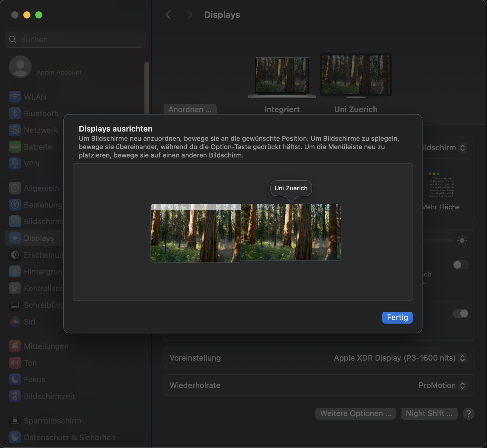Click Weitere Optionen ... button

point(355,413)
